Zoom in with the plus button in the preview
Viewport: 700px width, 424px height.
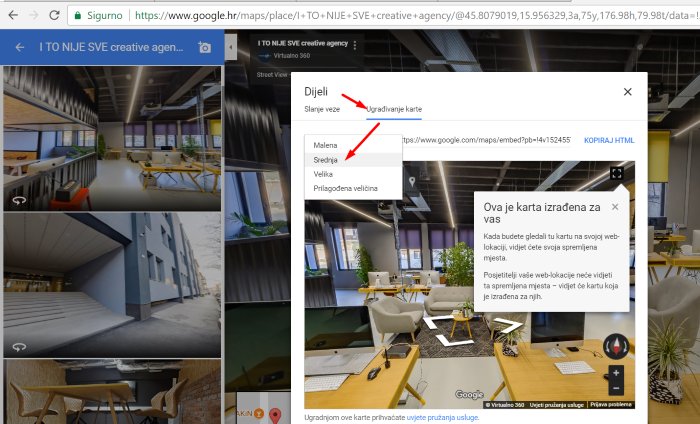pos(616,373)
